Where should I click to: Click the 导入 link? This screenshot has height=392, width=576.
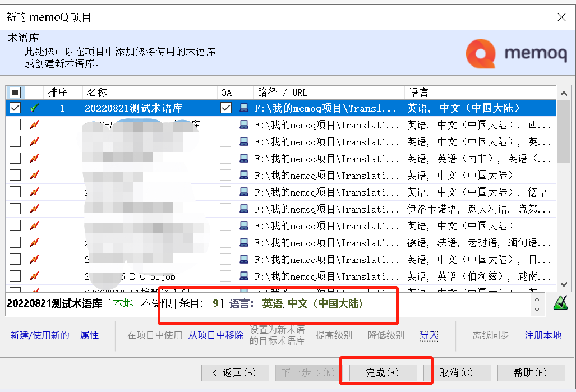coord(428,335)
